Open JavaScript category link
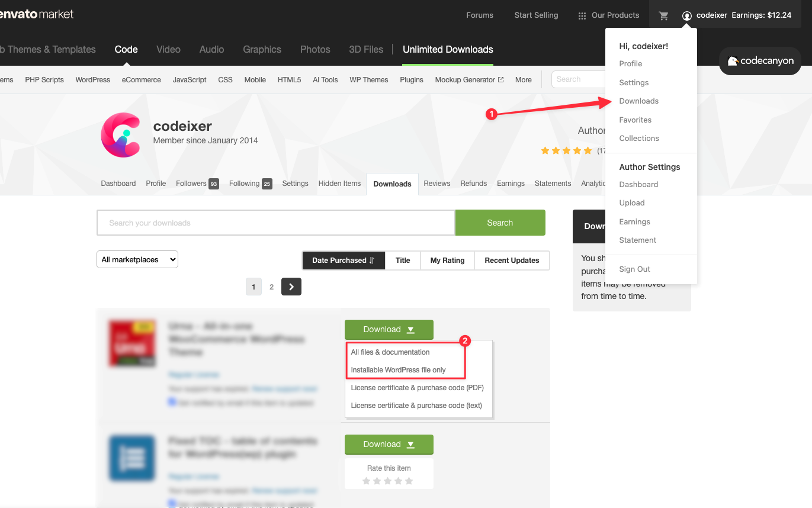The image size is (812, 508). [x=190, y=80]
